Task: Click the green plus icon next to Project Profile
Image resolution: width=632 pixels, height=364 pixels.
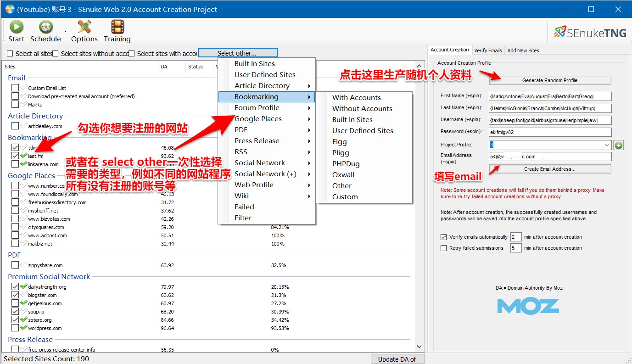Action: pos(618,145)
